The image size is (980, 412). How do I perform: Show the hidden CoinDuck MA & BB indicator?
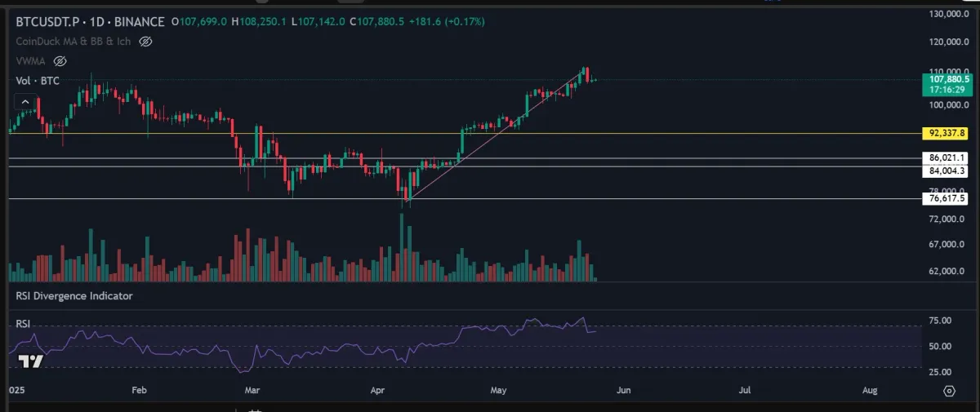point(145,41)
